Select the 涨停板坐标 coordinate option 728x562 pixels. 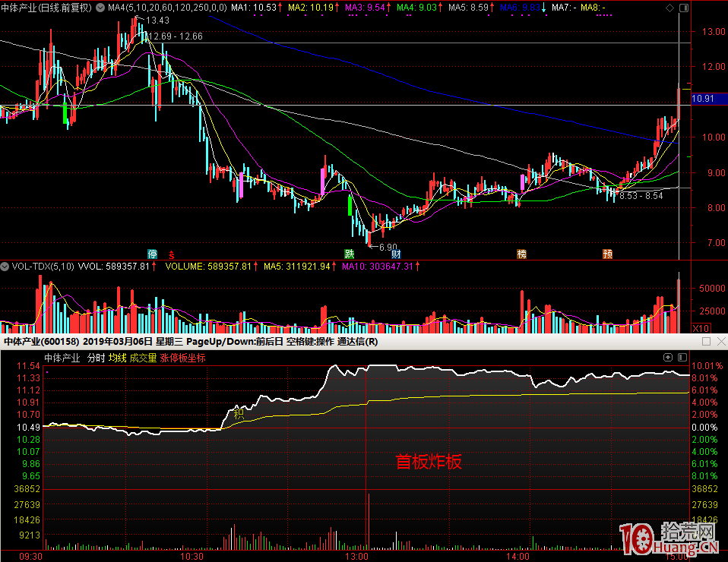tap(182, 358)
